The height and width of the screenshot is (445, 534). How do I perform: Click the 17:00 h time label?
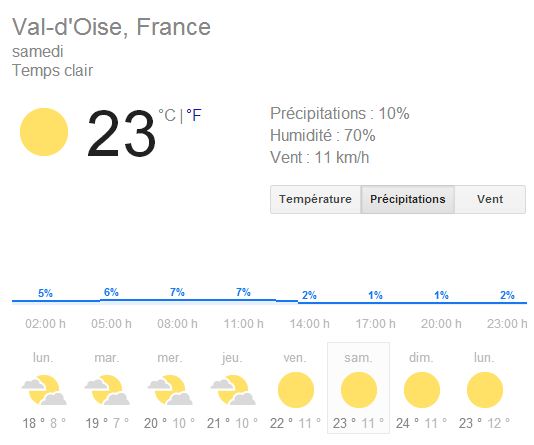click(x=375, y=323)
